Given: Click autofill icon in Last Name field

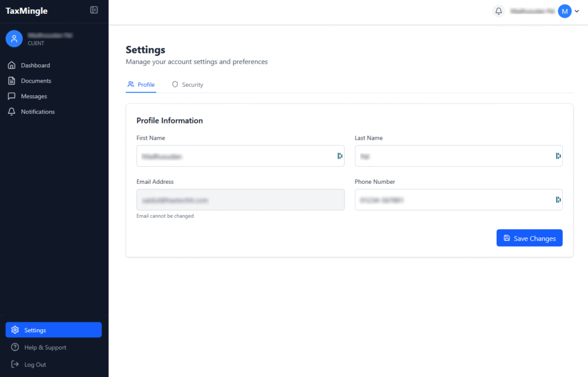Looking at the screenshot, I should click(x=558, y=156).
